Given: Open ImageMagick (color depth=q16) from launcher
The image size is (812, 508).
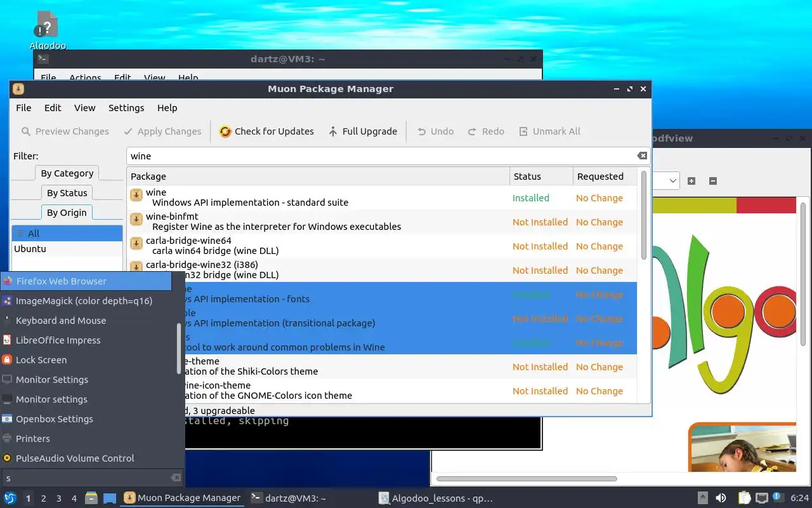Looking at the screenshot, I should [x=86, y=301].
